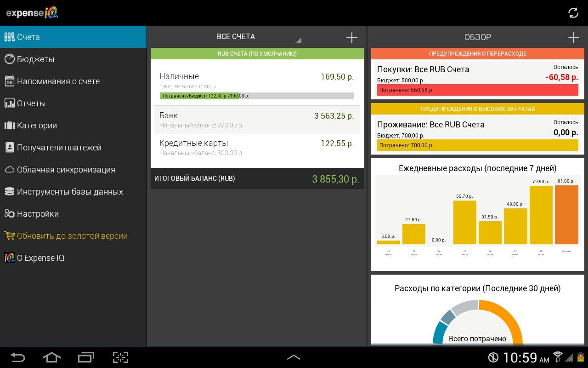The width and height of the screenshot is (588, 368).
Task: Add new account with plus icon
Action: pos(351,38)
